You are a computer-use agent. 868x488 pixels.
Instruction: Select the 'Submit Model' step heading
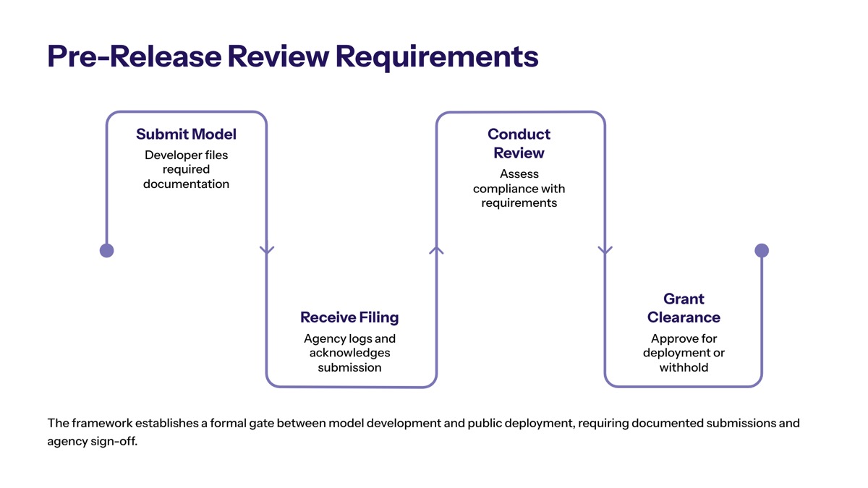[186, 134]
